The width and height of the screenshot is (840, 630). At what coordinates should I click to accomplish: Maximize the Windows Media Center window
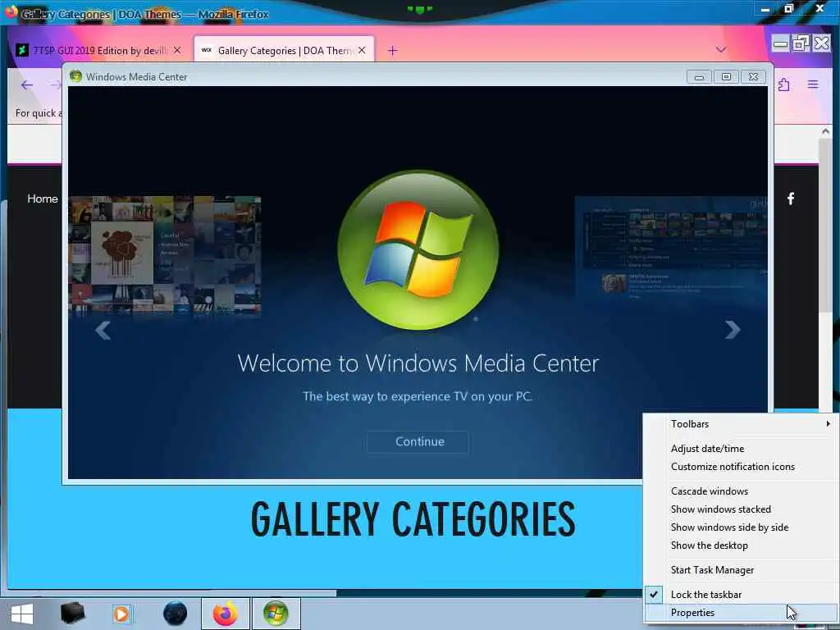click(726, 77)
